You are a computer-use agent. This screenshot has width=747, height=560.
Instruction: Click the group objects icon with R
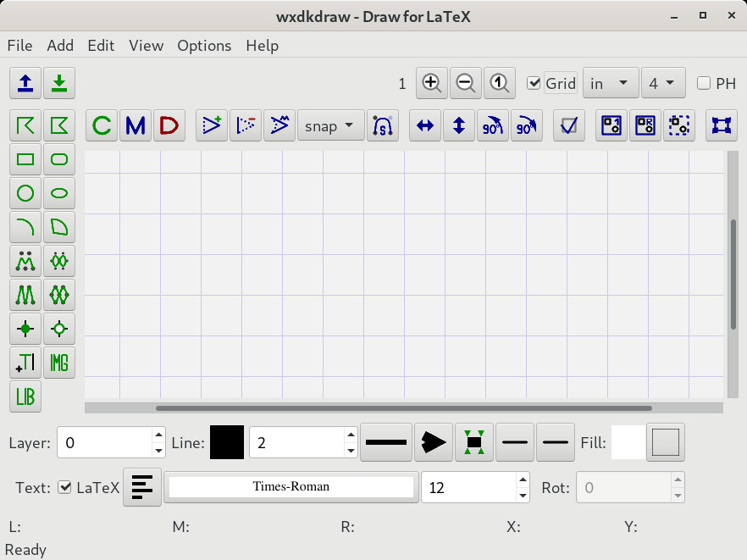[x=645, y=126]
